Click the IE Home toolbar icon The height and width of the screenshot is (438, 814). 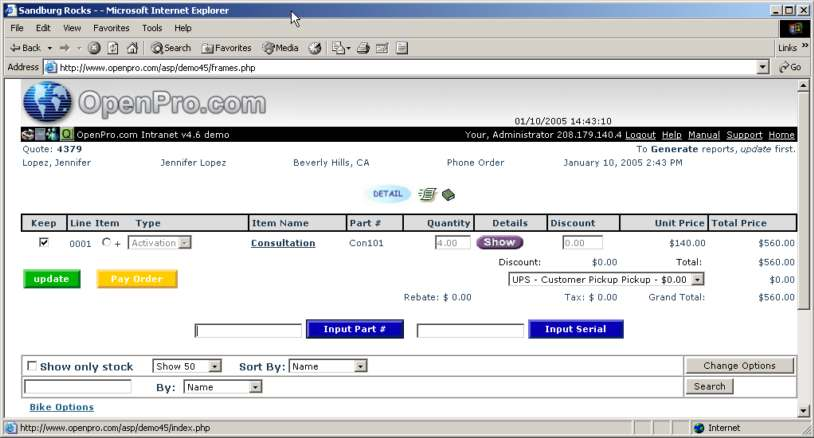[x=132, y=47]
